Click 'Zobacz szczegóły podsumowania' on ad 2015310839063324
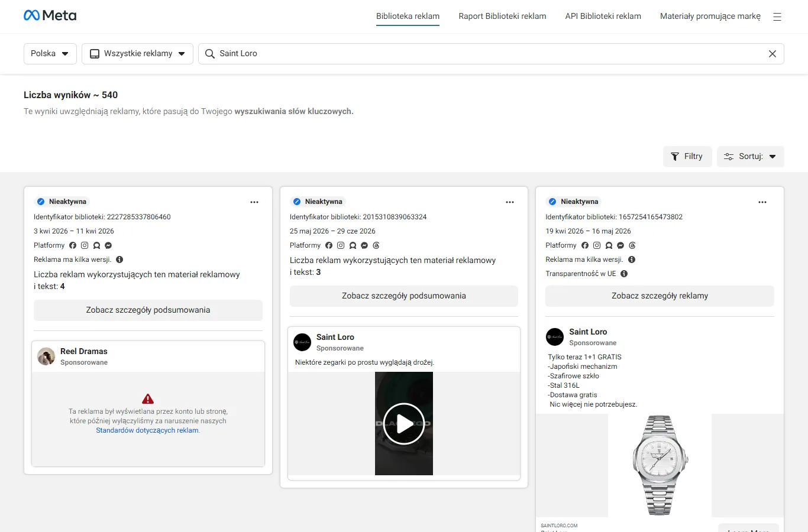 tap(404, 296)
